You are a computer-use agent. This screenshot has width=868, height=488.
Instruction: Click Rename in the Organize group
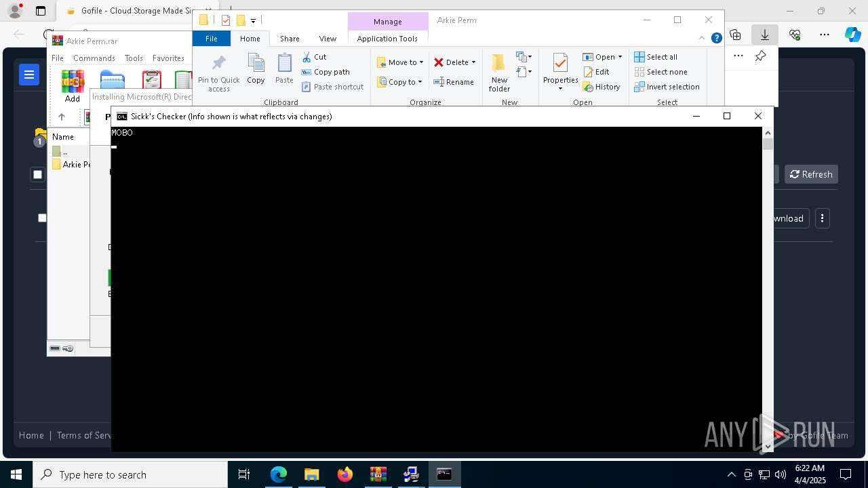click(454, 82)
